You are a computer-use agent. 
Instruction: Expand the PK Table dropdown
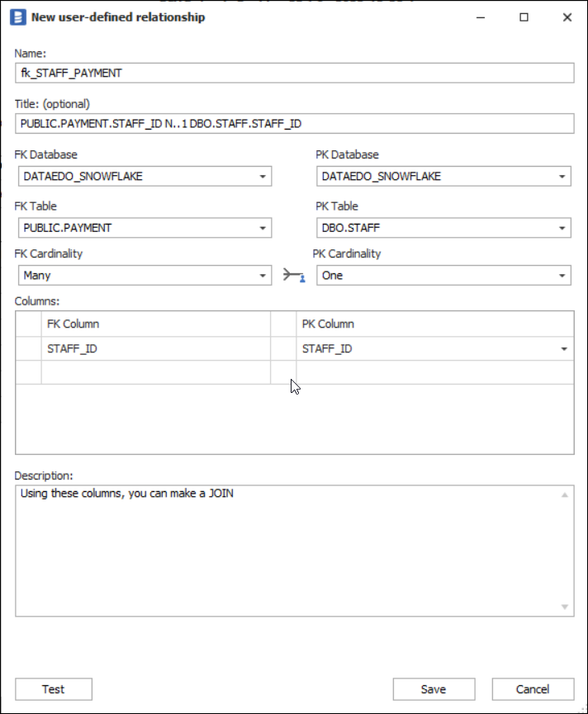point(562,228)
